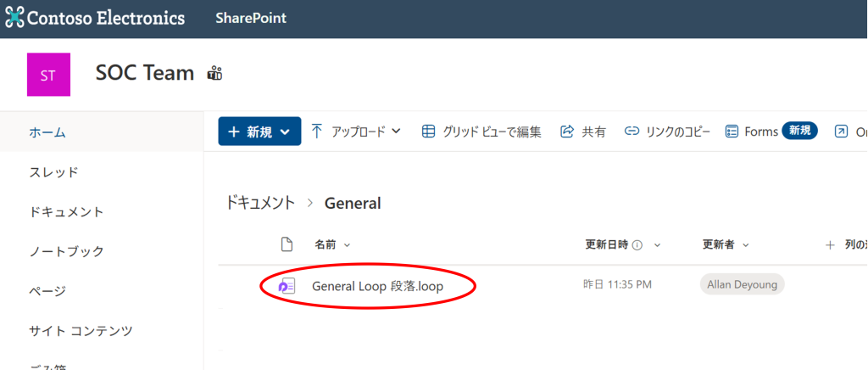Select ホーム in the left navigation
Image resolution: width=868 pixels, height=370 pixels.
click(47, 132)
